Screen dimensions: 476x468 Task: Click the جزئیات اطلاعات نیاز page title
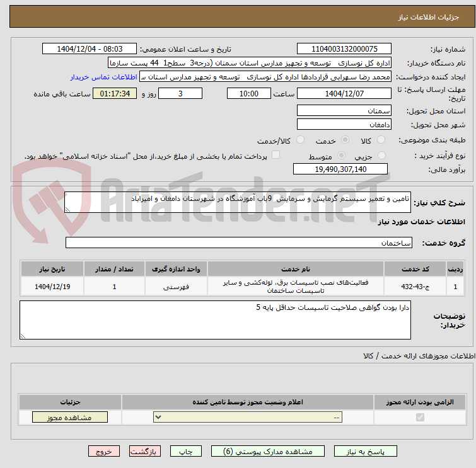pos(428,17)
